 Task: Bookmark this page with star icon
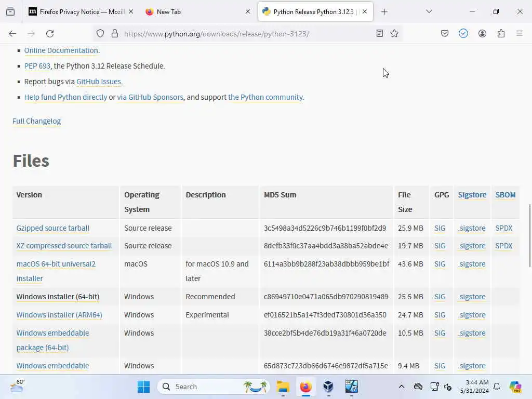pyautogui.click(x=394, y=33)
